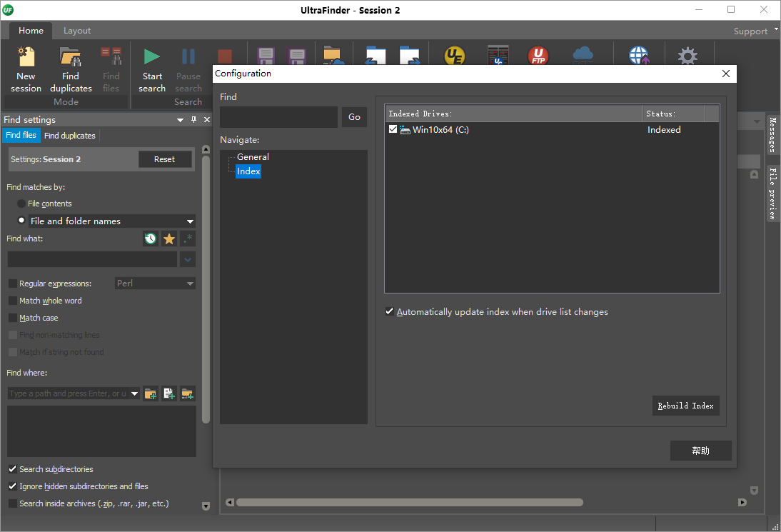Pin the Find settings panel

click(x=193, y=119)
